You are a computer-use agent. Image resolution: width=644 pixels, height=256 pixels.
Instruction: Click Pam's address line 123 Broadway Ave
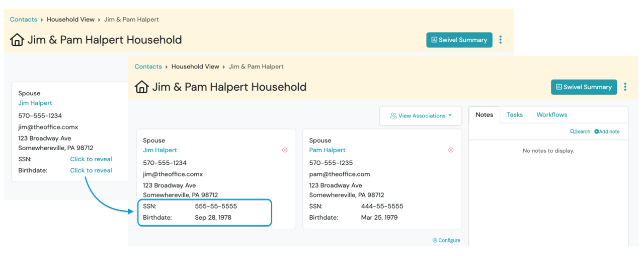point(336,185)
